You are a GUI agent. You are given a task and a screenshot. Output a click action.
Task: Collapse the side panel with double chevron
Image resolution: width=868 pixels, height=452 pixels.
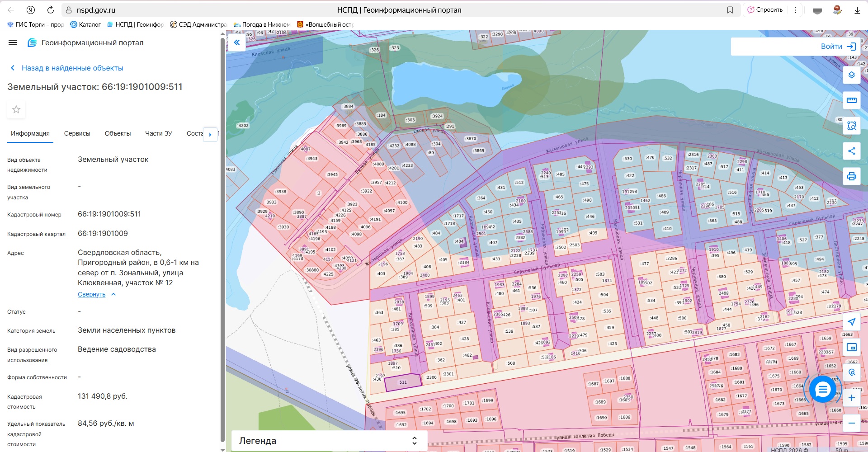coord(236,42)
